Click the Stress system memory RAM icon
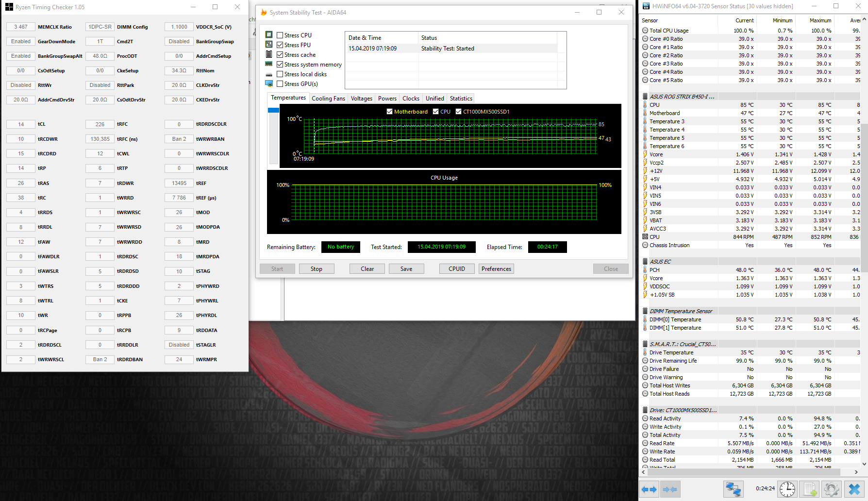868x501 pixels. tap(269, 64)
